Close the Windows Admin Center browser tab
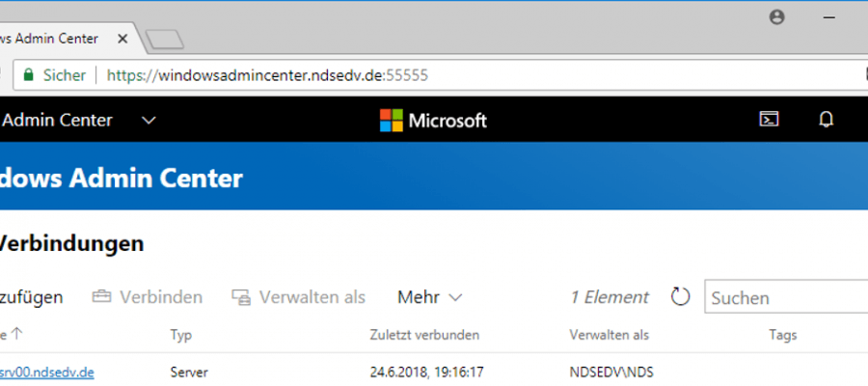 coord(122,39)
